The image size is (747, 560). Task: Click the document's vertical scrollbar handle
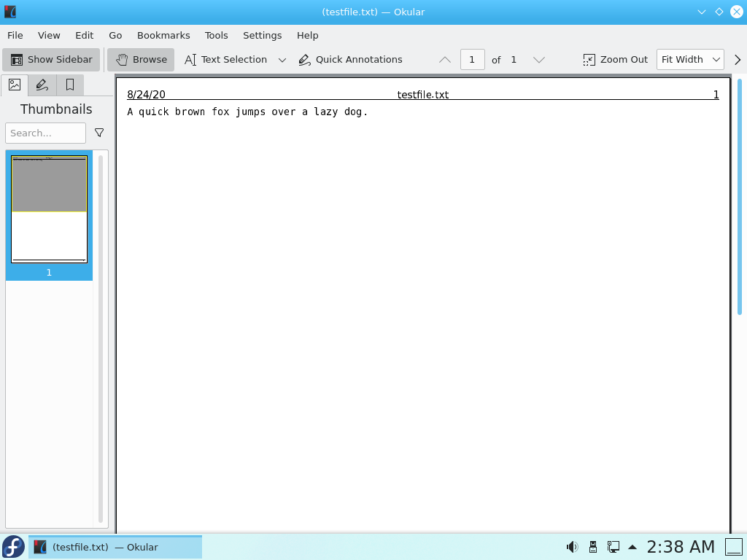[x=740, y=197]
